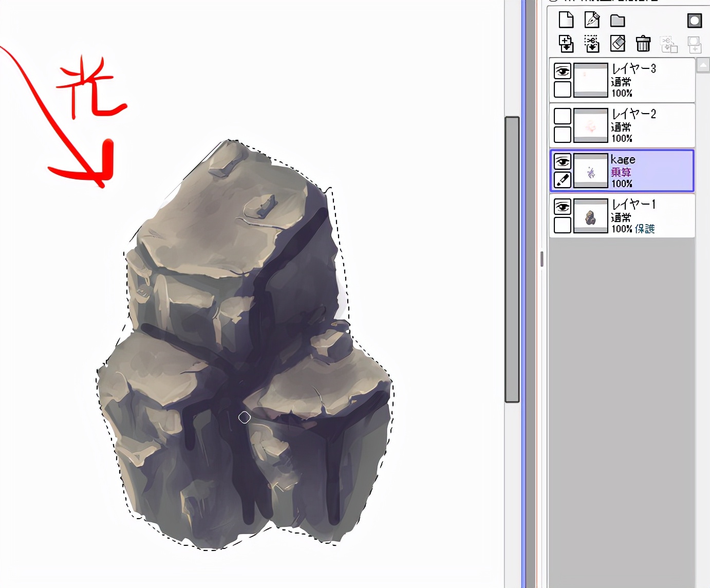Image resolution: width=710 pixels, height=588 pixels.
Task: Create a new normal layer
Action: pyautogui.click(x=566, y=20)
